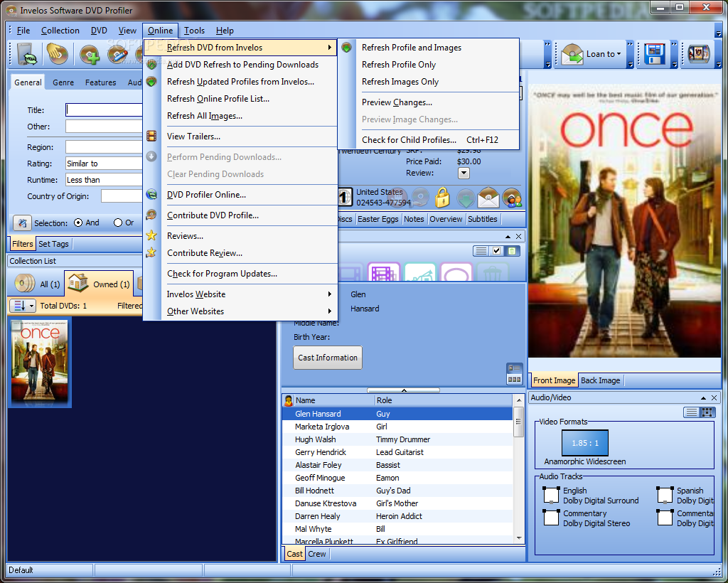The image size is (728, 583).
Task: Choose Check for Child Profiles
Action: pos(428,140)
